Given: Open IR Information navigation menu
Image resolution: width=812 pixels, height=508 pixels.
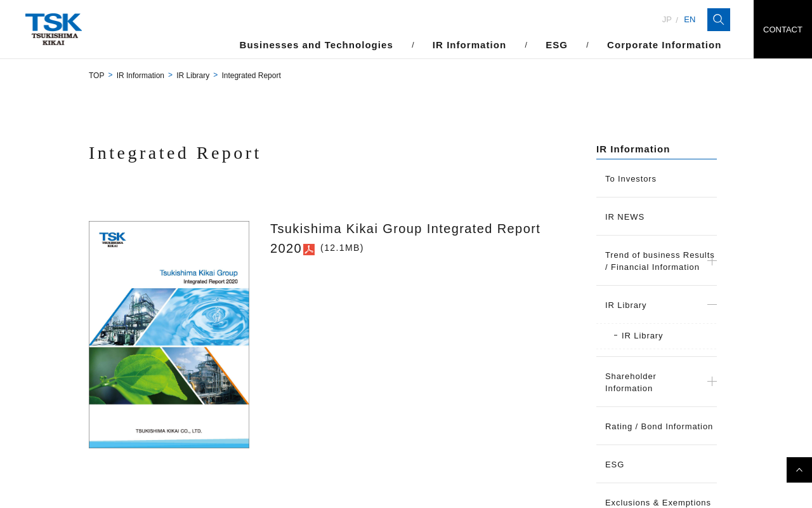Looking at the screenshot, I should (x=469, y=45).
